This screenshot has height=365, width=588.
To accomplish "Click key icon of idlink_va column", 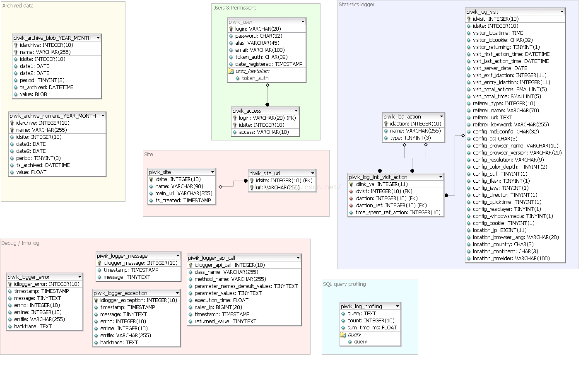I will (x=351, y=184).
